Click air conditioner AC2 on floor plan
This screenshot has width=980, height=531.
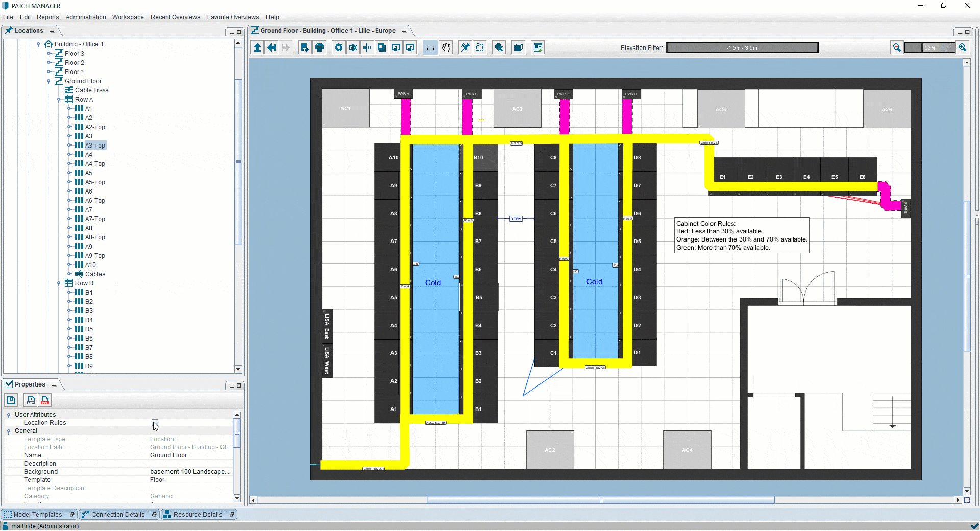pyautogui.click(x=550, y=450)
